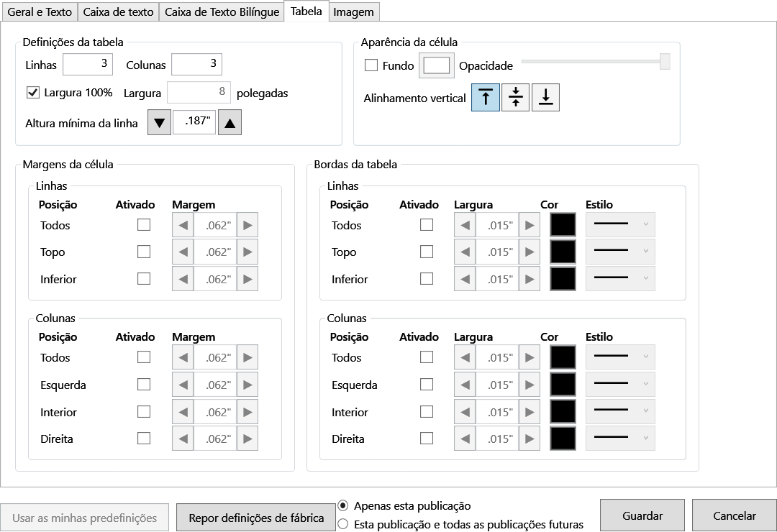Increase border width for Colunas Interior
Screen dimensions: 777x532
pos(530,412)
